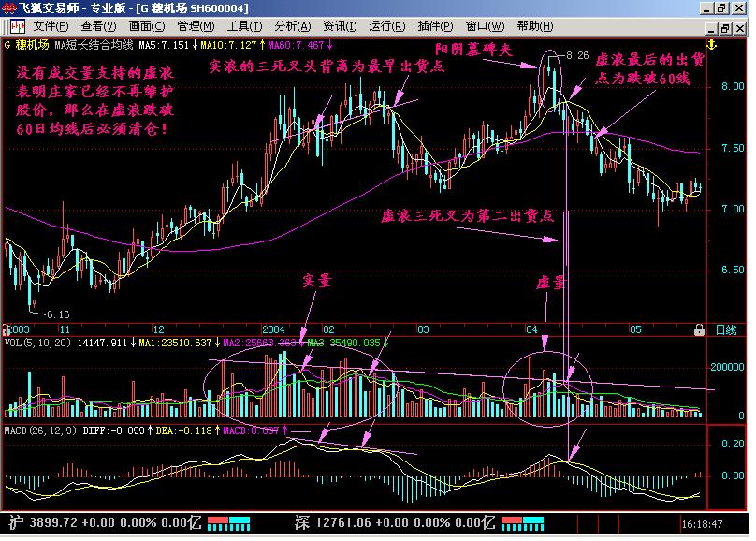Open the 分析(A) menu

(x=293, y=26)
